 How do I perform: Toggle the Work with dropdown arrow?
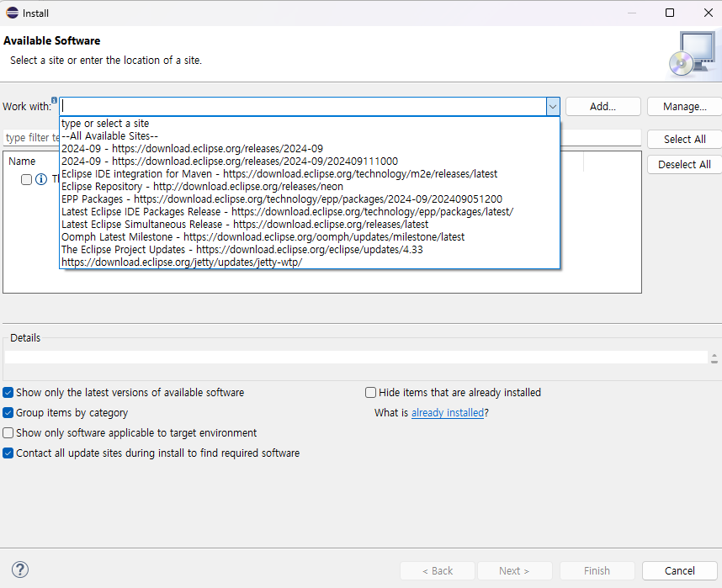553,106
